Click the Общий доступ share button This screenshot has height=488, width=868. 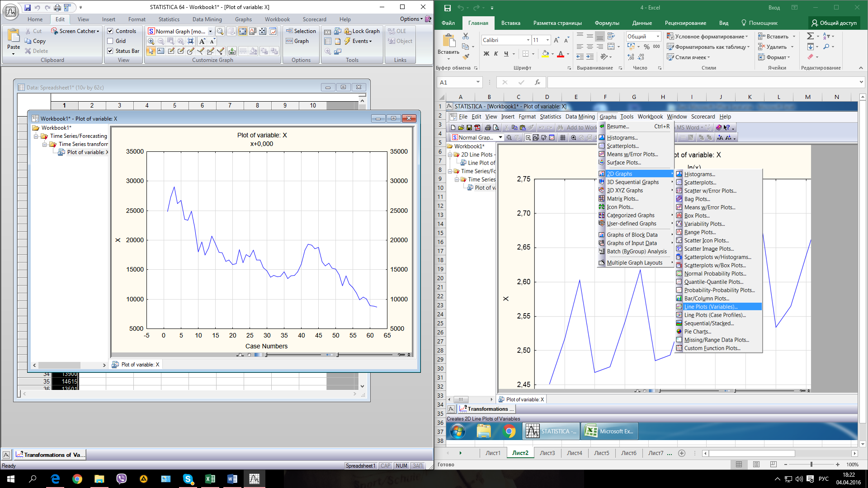coord(834,23)
